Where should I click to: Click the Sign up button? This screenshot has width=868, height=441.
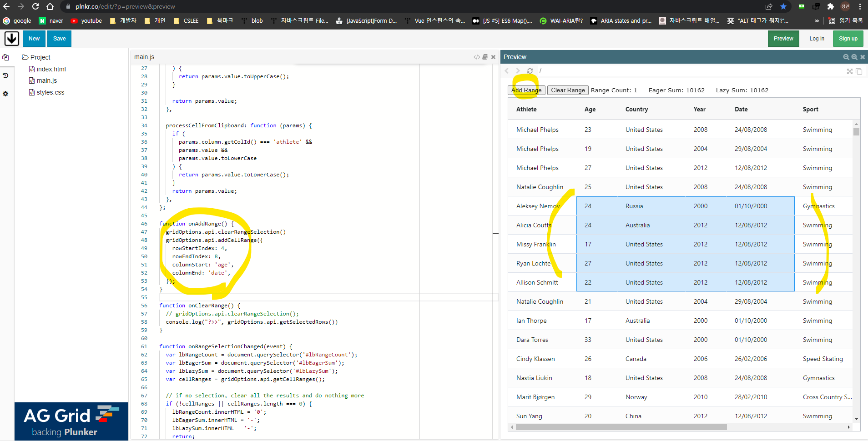tap(848, 39)
